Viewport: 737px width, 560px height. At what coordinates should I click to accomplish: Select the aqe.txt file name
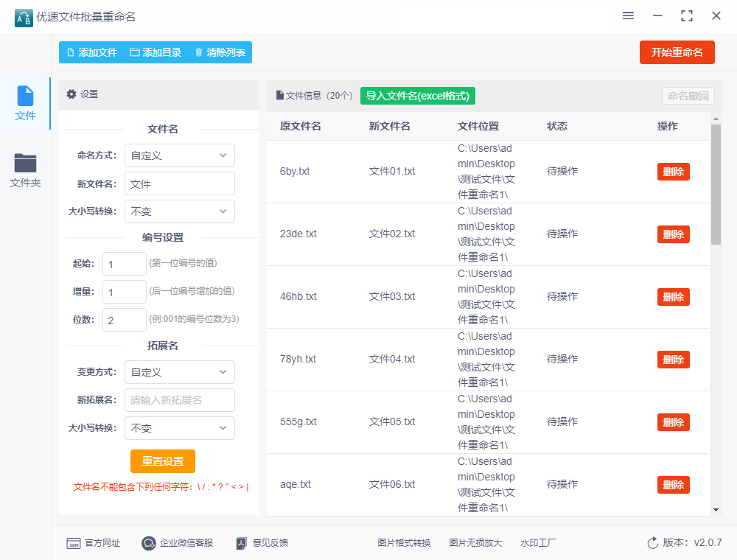[296, 484]
